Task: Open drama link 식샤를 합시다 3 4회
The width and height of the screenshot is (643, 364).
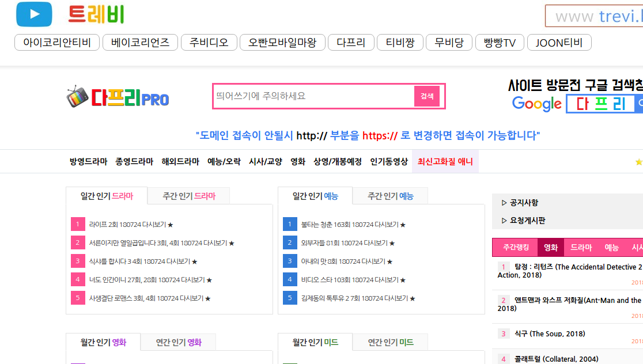Action: click(143, 261)
